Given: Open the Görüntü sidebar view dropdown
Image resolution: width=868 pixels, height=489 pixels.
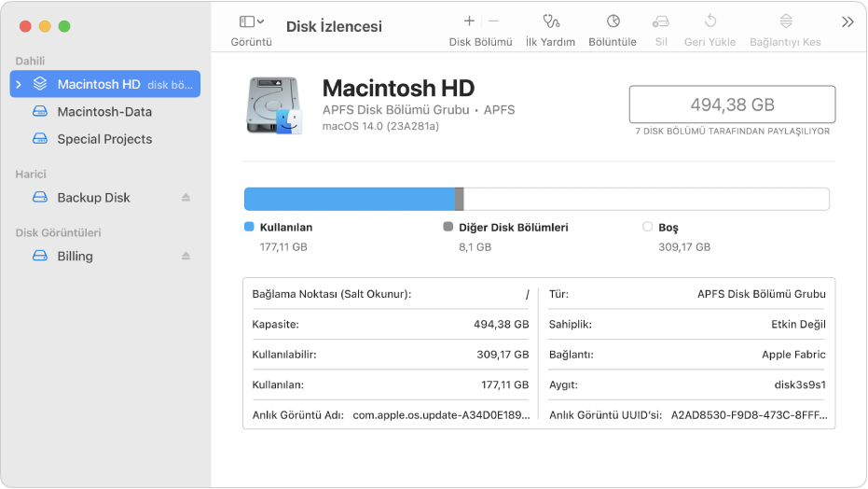Looking at the screenshot, I should point(252,21).
